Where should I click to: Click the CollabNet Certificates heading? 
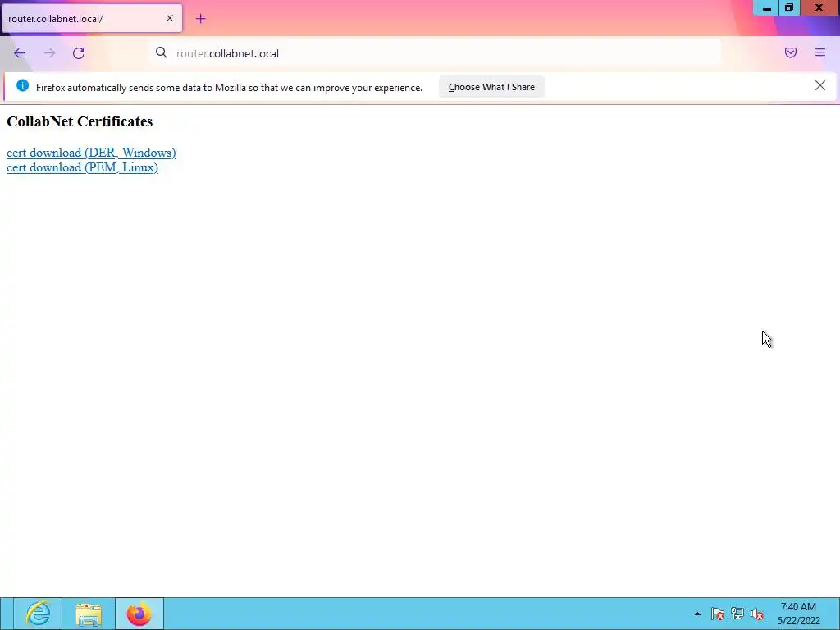pyautogui.click(x=80, y=121)
